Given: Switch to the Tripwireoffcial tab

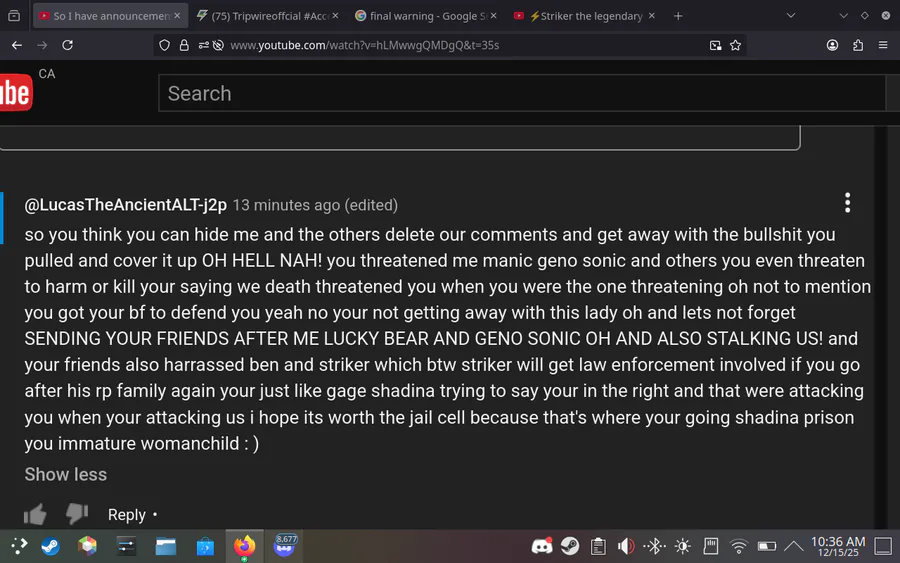Looking at the screenshot, I should (266, 16).
